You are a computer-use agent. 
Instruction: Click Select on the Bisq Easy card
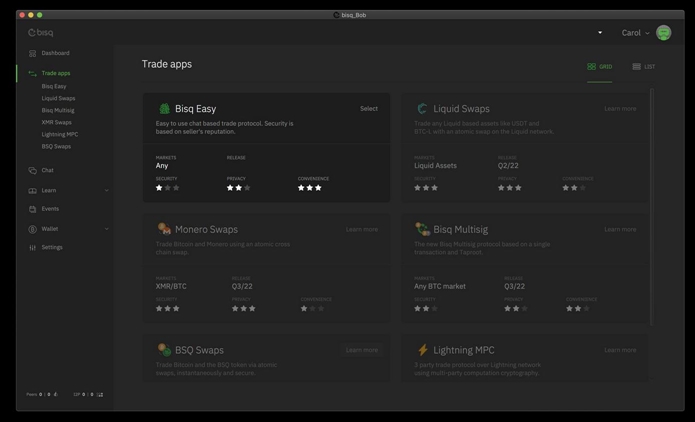[369, 109]
